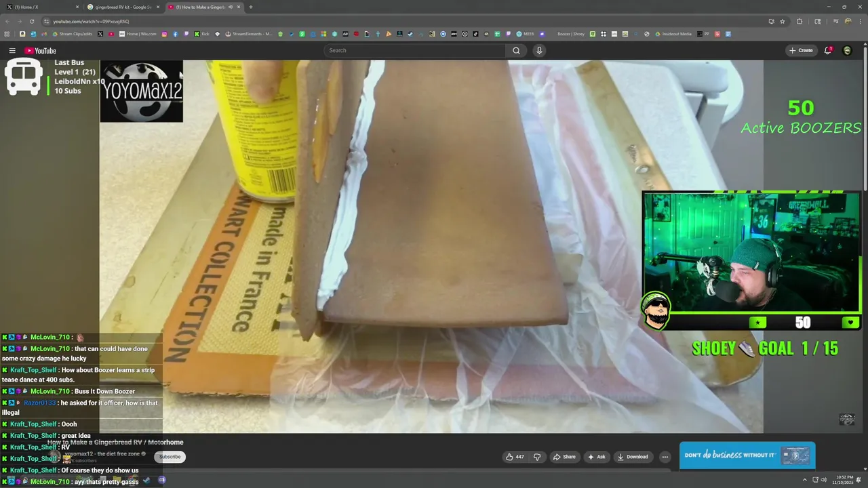Open the Instagram bookmark icon
The image size is (868, 488).
click(x=164, y=34)
